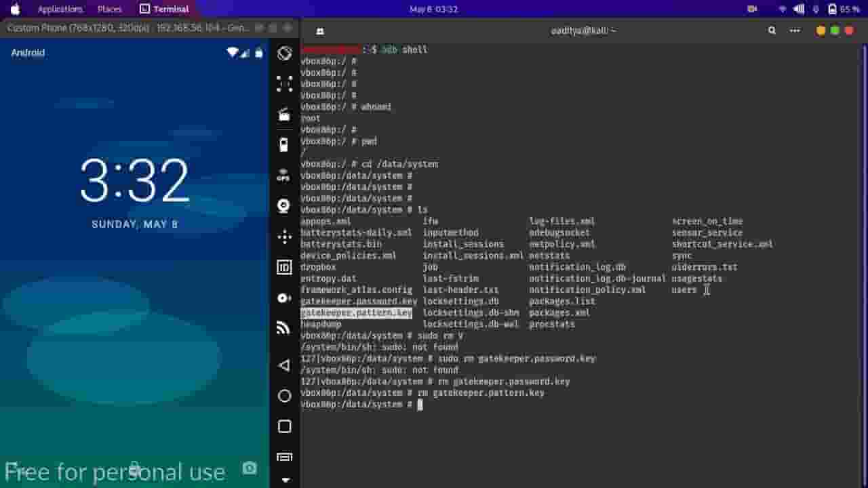The height and width of the screenshot is (488, 868).
Task: Open the remote control arrows widget
Action: [285, 237]
